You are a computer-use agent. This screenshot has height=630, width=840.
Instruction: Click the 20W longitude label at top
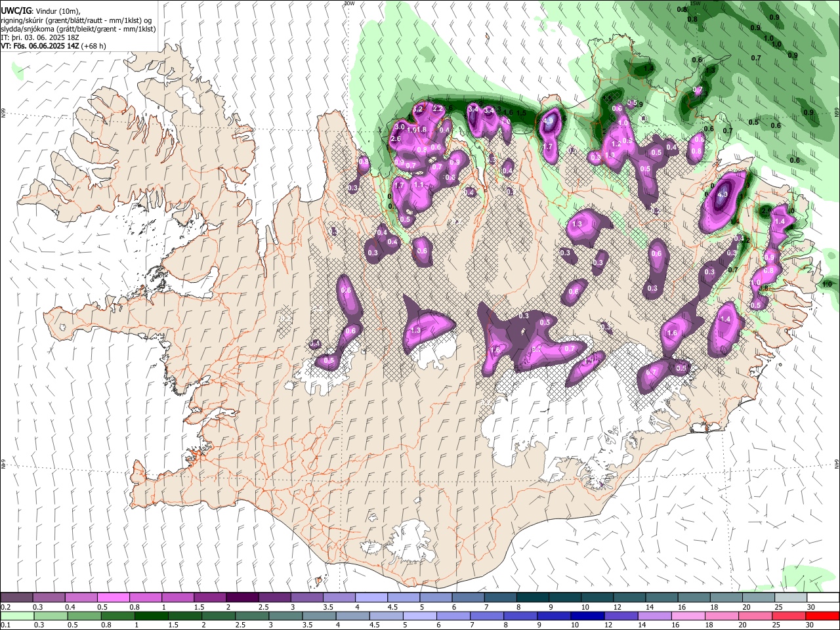(x=349, y=3)
